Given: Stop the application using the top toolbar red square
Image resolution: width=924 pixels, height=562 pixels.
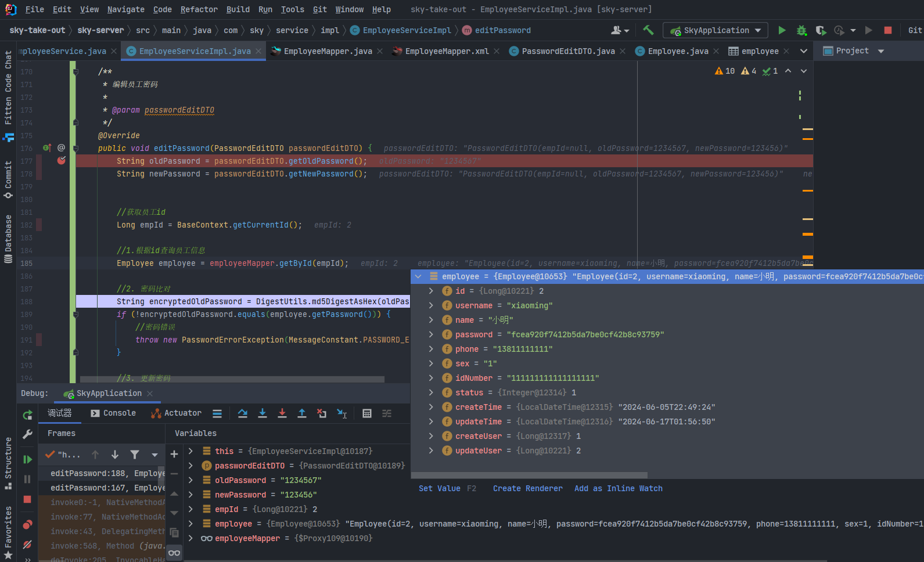Looking at the screenshot, I should click(887, 30).
